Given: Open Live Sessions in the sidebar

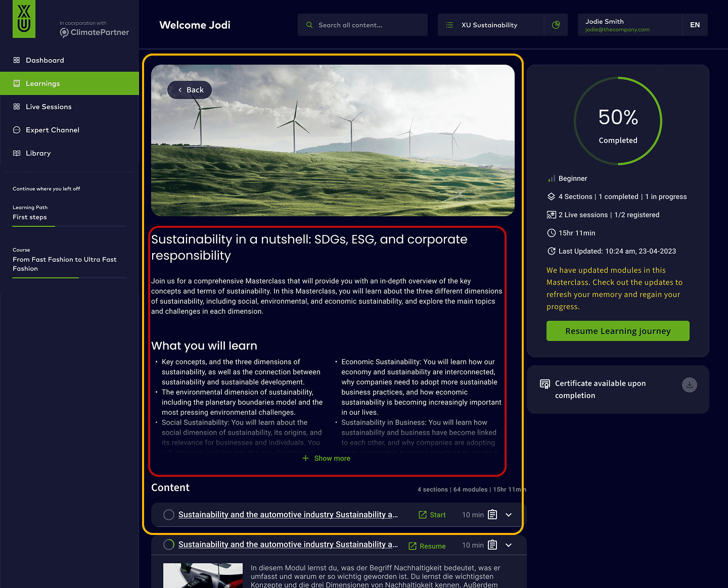Looking at the screenshot, I should [69, 107].
